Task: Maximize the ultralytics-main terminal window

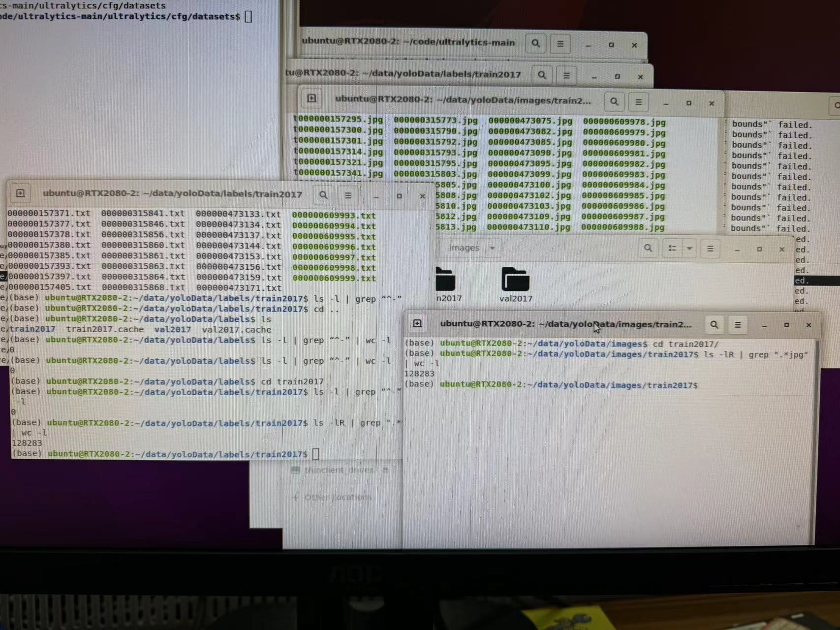Action: [x=611, y=45]
